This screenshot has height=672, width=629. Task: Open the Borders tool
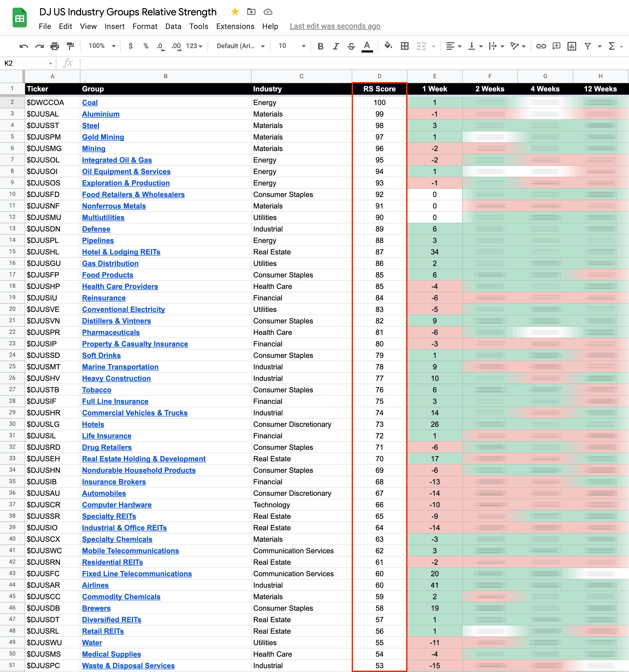tap(405, 46)
